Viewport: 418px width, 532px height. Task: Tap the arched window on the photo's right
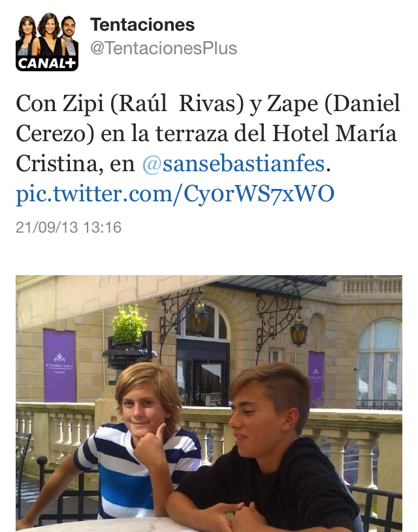[x=379, y=363]
